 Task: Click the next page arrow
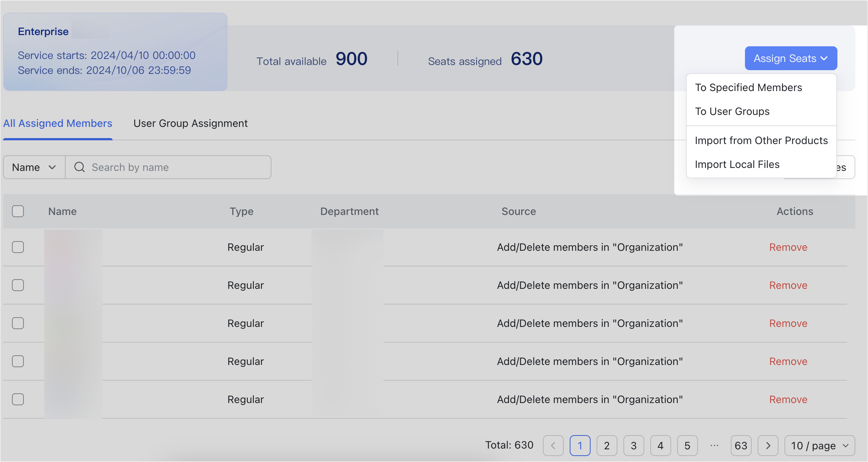[x=768, y=445]
